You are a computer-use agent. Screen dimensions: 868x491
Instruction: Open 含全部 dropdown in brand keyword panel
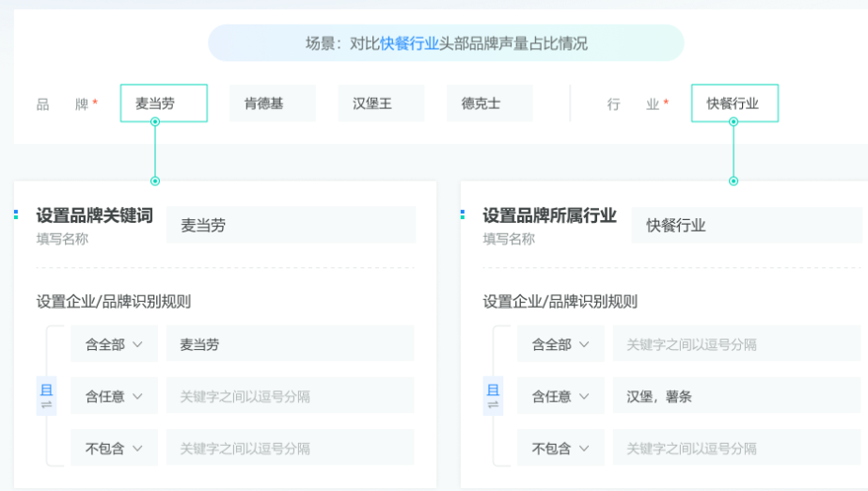114,344
